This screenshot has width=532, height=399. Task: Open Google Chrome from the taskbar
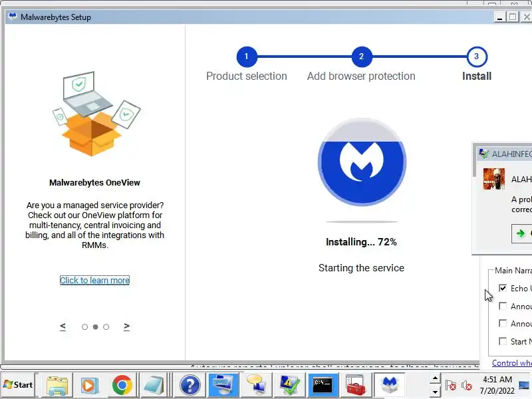(122, 385)
